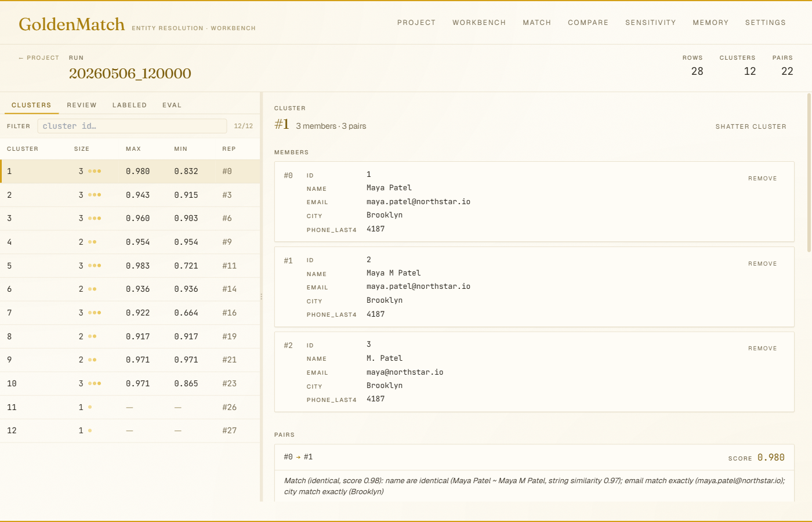Select cluster row 6 with rep #14
Viewport: 812px width, 522px height.
(x=130, y=289)
